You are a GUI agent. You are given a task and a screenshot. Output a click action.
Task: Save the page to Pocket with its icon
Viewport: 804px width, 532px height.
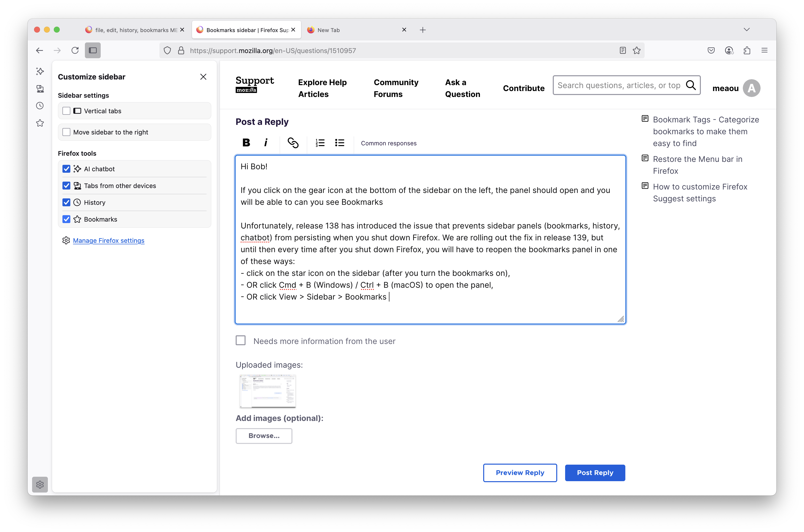tap(711, 50)
